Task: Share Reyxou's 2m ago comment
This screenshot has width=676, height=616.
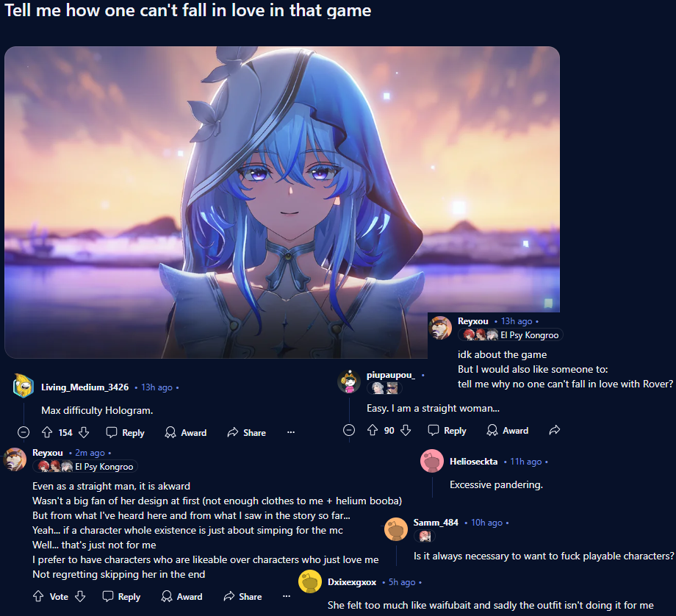Action: pyautogui.click(x=242, y=596)
